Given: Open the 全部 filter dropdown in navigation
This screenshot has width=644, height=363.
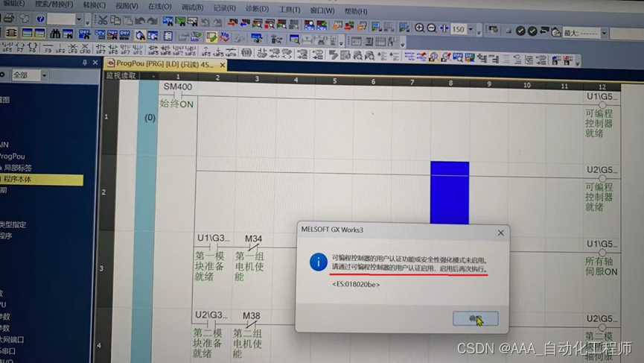Looking at the screenshot, I should pyautogui.click(x=44, y=75).
